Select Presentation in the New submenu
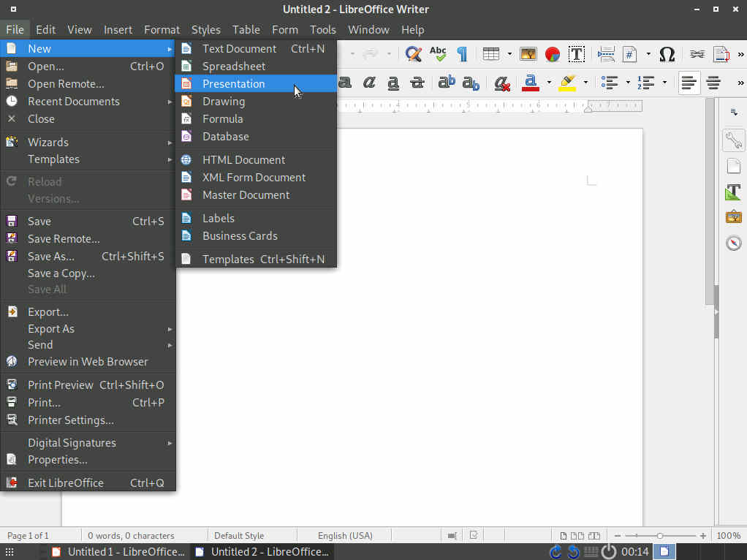This screenshot has height=560, width=747. (256, 84)
